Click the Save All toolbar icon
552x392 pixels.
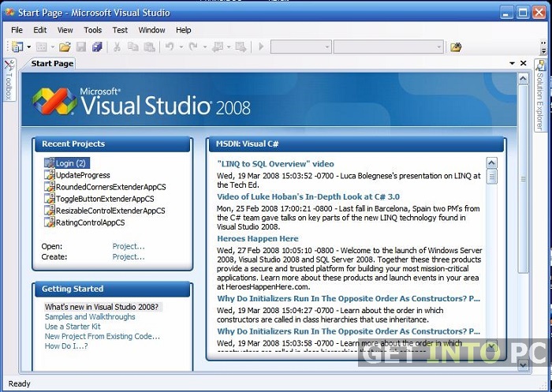97,47
